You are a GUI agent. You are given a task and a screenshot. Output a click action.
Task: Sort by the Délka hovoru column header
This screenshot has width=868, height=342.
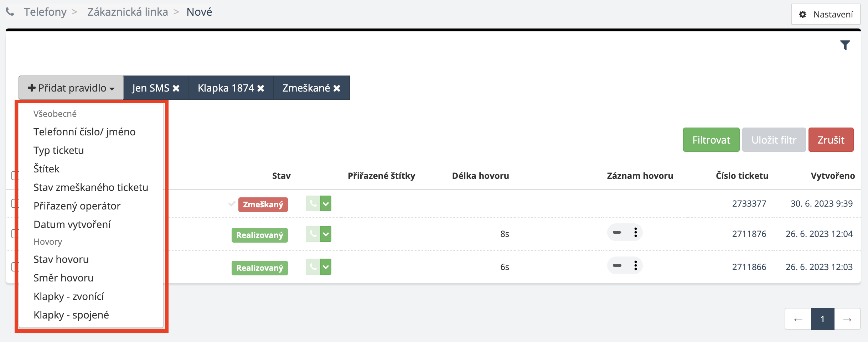click(x=481, y=176)
